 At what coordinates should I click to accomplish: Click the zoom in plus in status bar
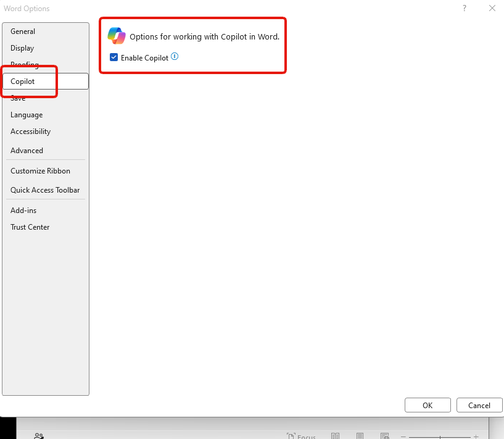tap(476, 437)
